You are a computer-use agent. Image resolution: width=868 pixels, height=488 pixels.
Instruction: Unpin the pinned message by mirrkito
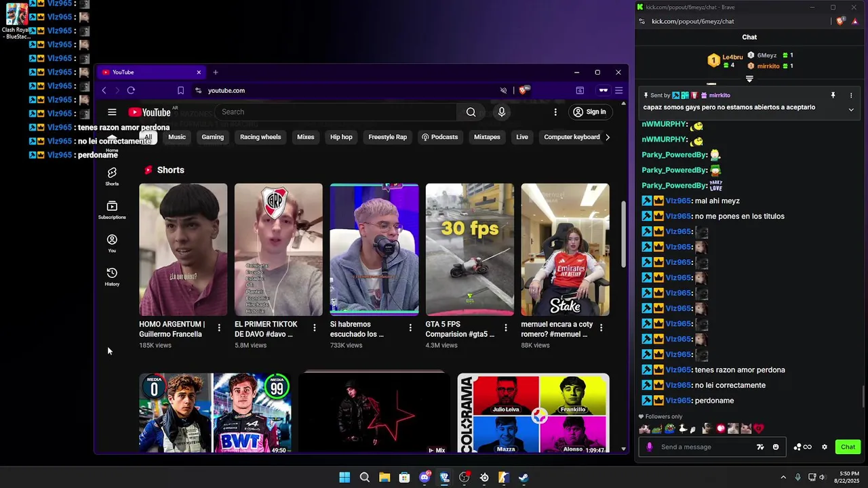833,96
